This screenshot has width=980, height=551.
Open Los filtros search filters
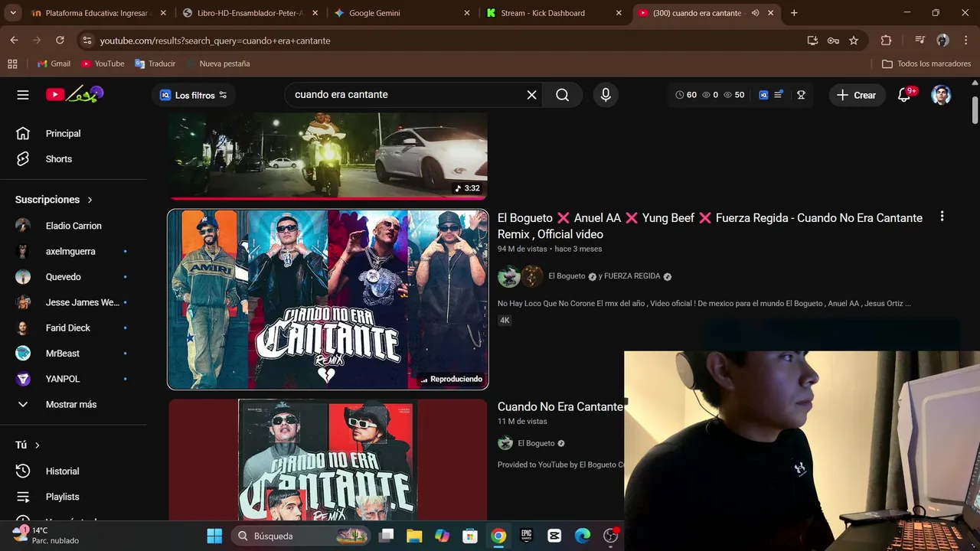[x=193, y=95]
